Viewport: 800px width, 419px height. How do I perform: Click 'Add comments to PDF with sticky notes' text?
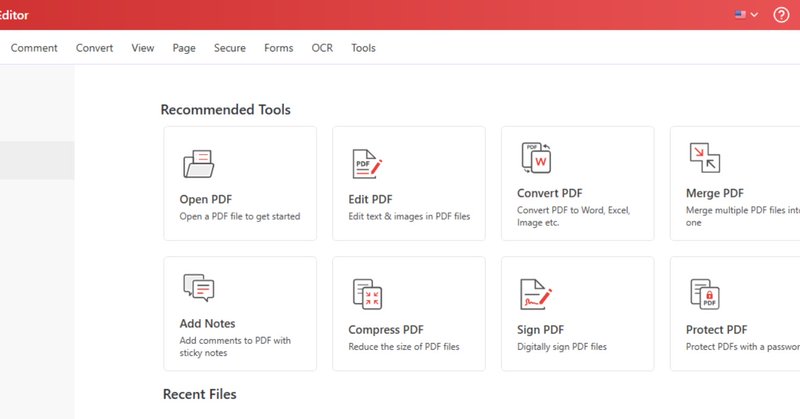(235, 347)
